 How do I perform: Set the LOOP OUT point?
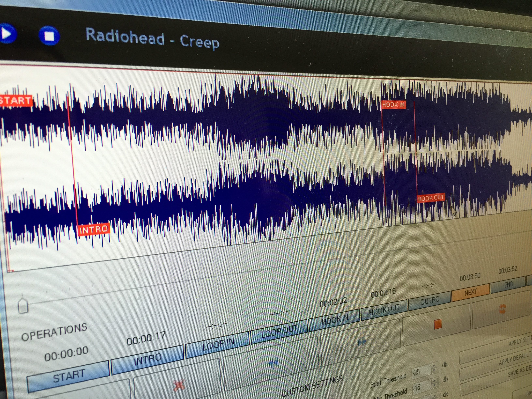point(279,331)
